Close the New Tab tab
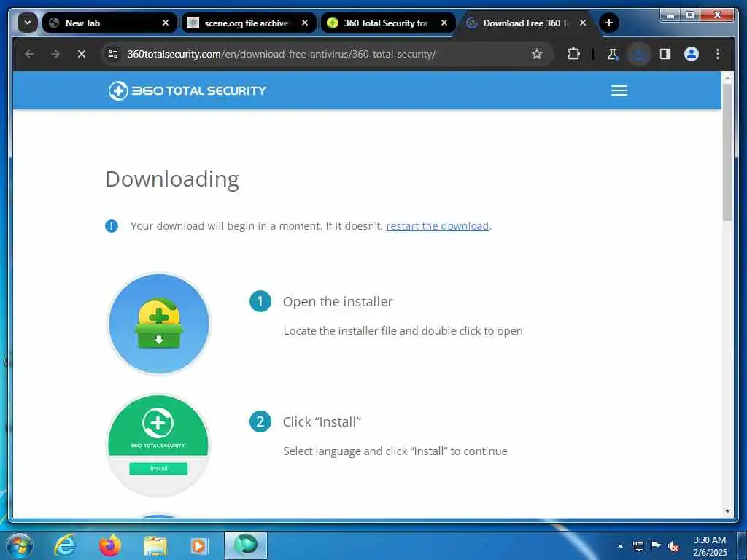This screenshot has width=747, height=560. coord(166,23)
